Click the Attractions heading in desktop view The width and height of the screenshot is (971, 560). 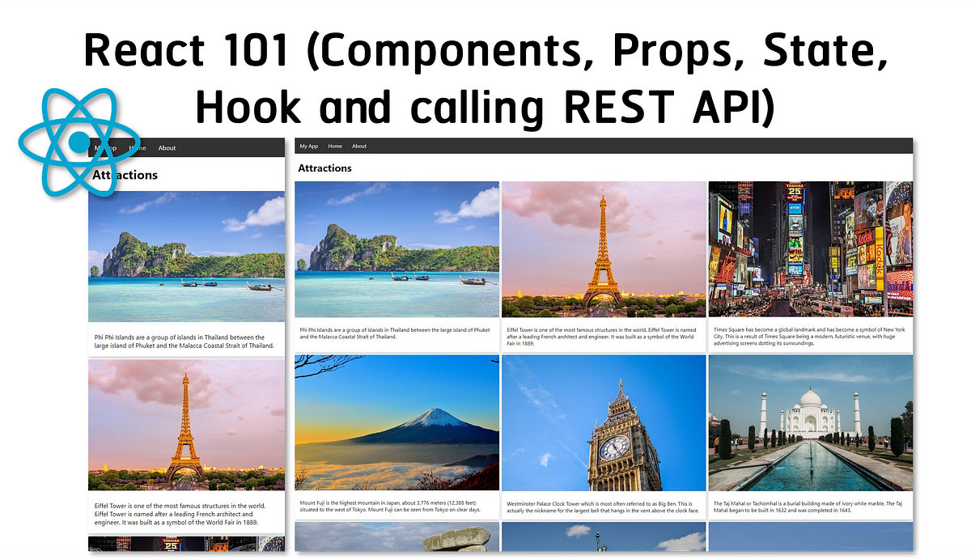pyautogui.click(x=324, y=168)
